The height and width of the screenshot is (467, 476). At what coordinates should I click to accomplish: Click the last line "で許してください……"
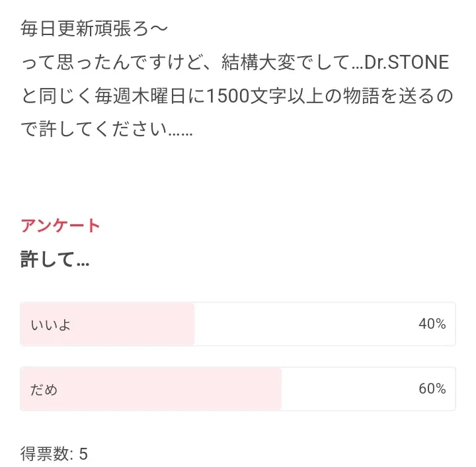[106, 130]
